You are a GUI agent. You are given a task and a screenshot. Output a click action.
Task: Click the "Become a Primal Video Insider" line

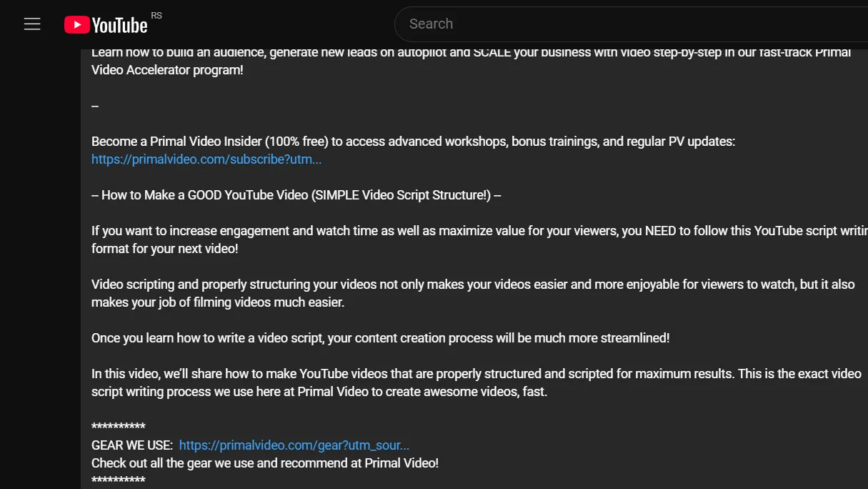click(x=413, y=142)
